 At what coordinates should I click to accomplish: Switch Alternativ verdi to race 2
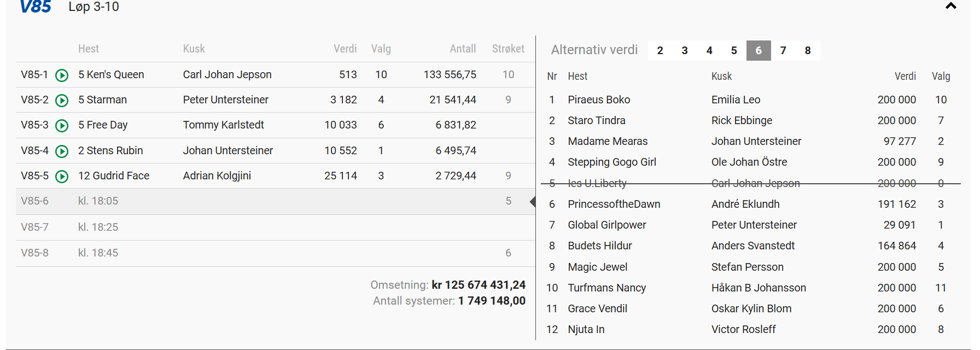click(660, 51)
